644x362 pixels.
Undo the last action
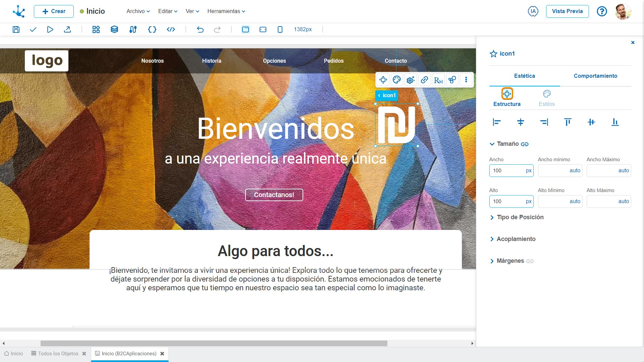tap(200, 29)
